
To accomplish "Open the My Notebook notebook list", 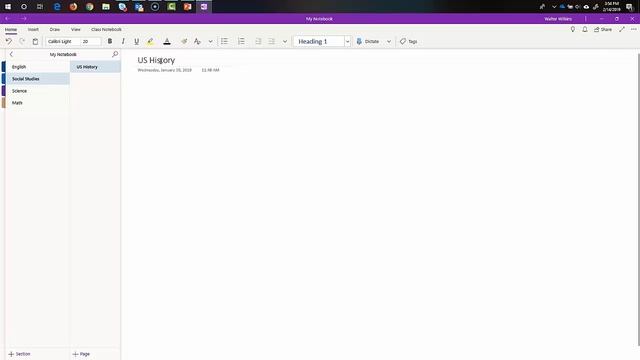I will pos(63,54).
